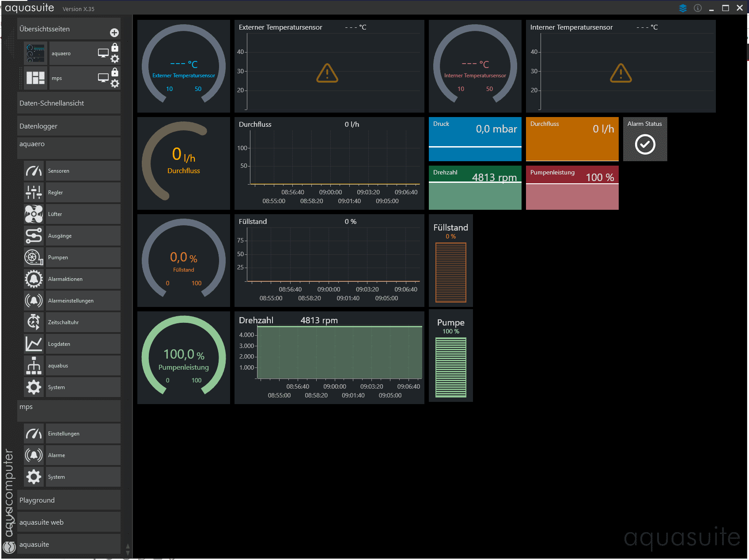Click the Logdaten chart icon
This screenshot has height=560, width=749.
pyautogui.click(x=34, y=344)
